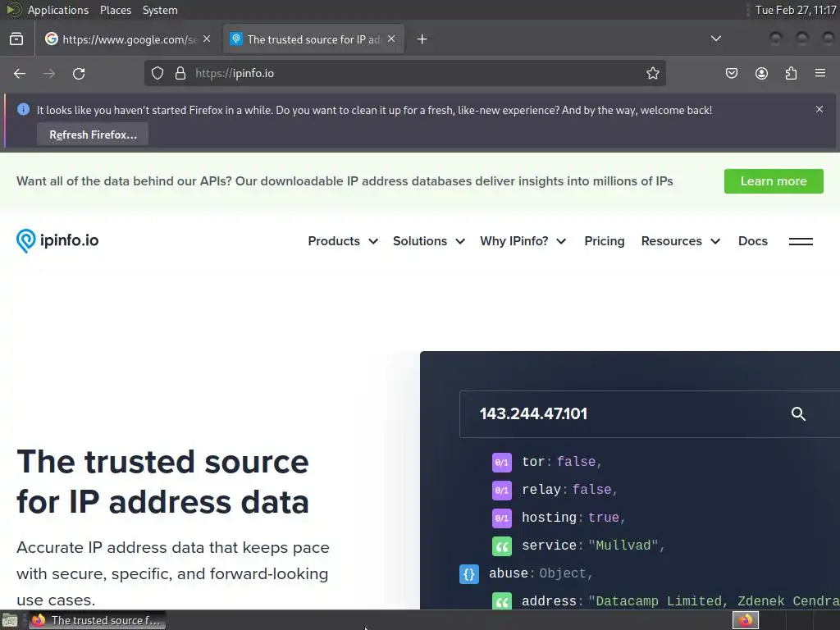
Task: Open the Firefox View icon
Action: pos(16,39)
